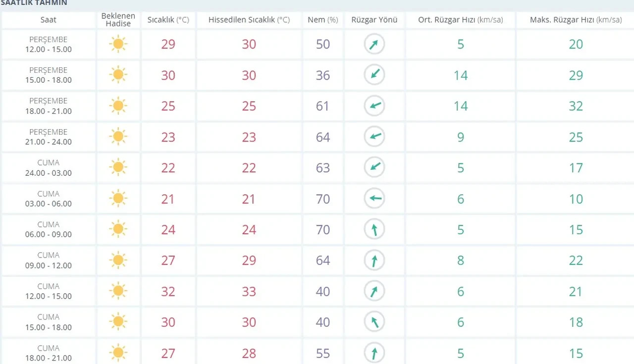Click the wind direction arrow for Cuma 03.00 - 06.00

click(x=374, y=199)
